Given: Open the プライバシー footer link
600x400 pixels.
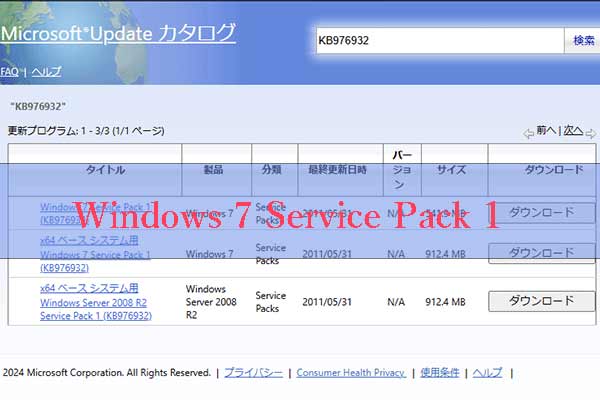Looking at the screenshot, I should coord(253,372).
